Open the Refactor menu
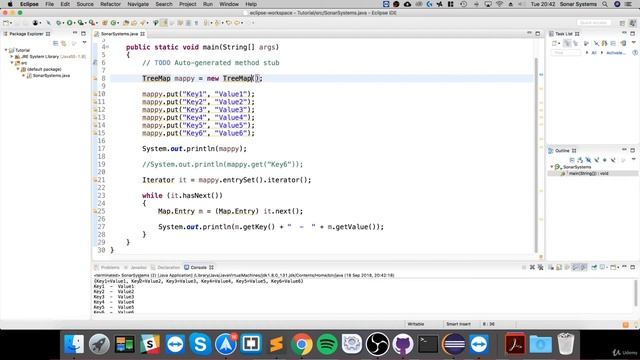Image resolution: width=640 pixels, height=360 pixels. click(x=110, y=4)
